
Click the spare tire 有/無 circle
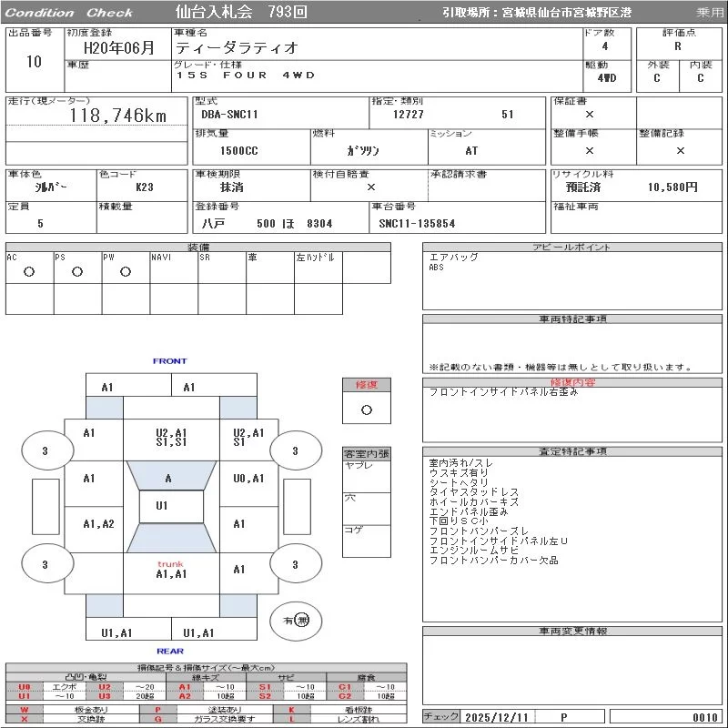(x=296, y=621)
